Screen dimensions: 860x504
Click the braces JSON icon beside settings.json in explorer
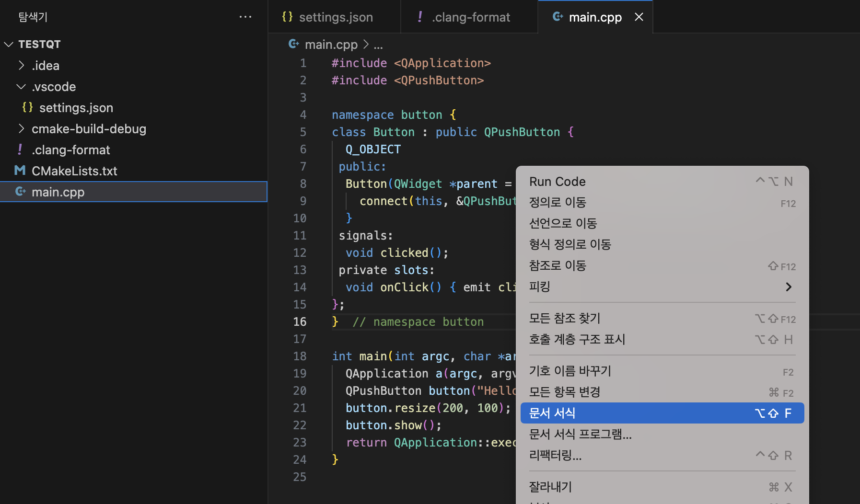[x=28, y=107]
